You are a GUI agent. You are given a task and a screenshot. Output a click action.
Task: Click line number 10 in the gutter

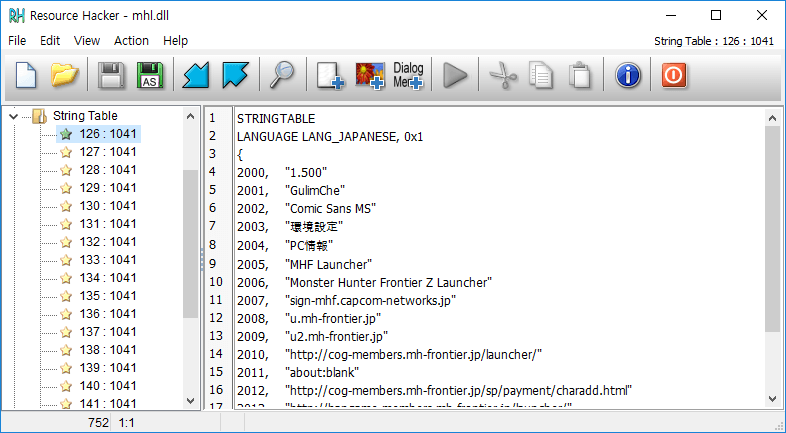[216, 282]
